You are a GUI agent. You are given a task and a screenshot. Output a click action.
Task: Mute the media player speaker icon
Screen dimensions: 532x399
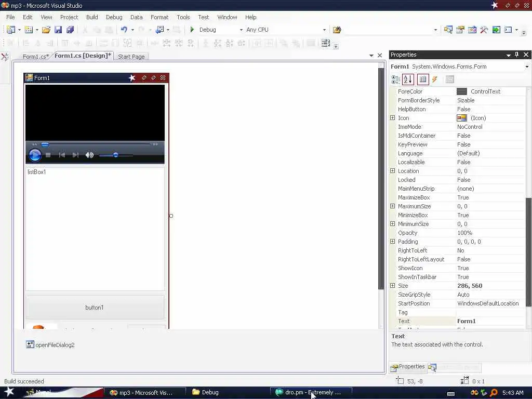(x=89, y=155)
